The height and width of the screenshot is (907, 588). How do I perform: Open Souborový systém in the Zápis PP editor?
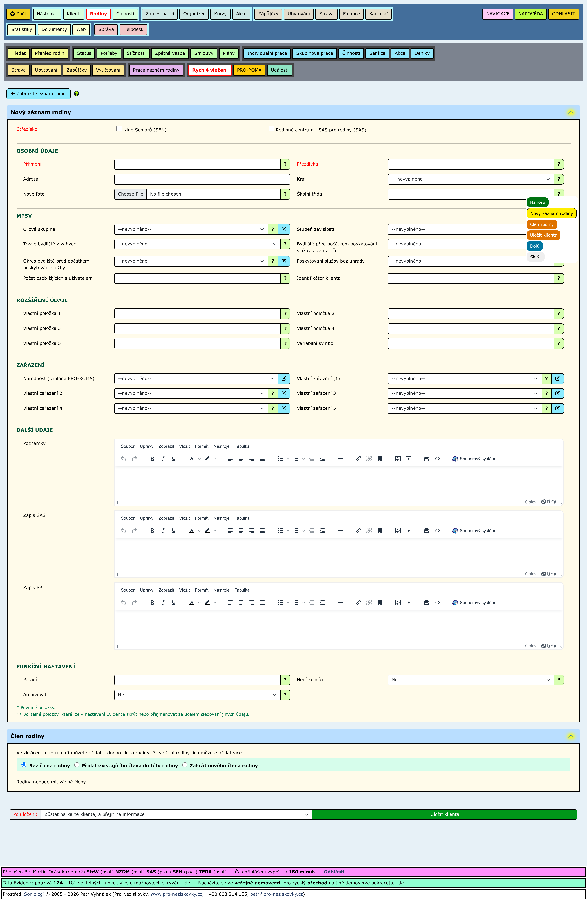coord(473,603)
